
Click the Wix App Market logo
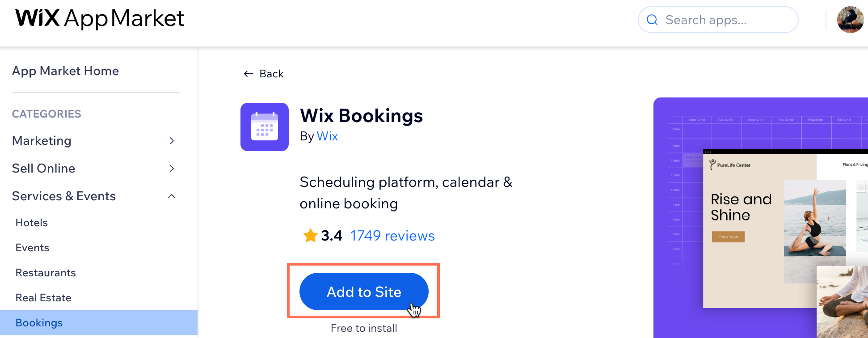click(x=100, y=18)
